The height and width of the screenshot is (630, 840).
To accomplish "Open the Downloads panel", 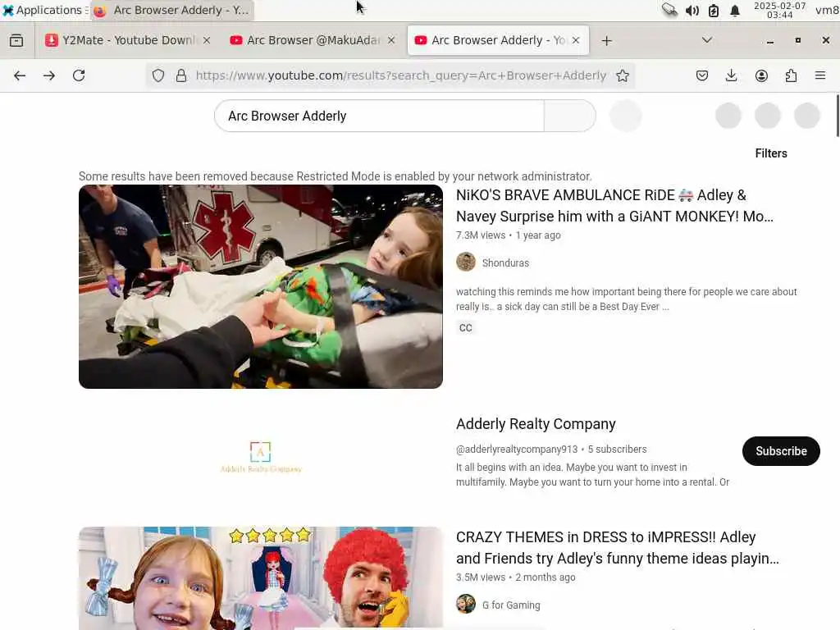I will point(731,75).
